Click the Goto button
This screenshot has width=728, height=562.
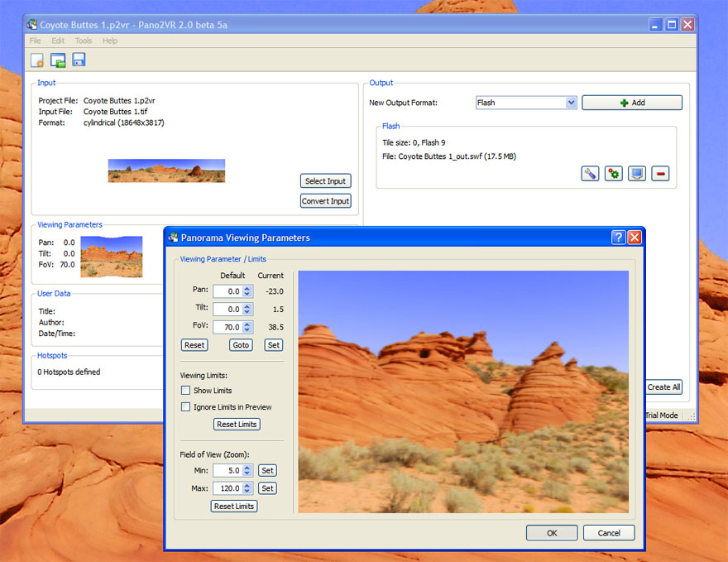[x=241, y=345]
